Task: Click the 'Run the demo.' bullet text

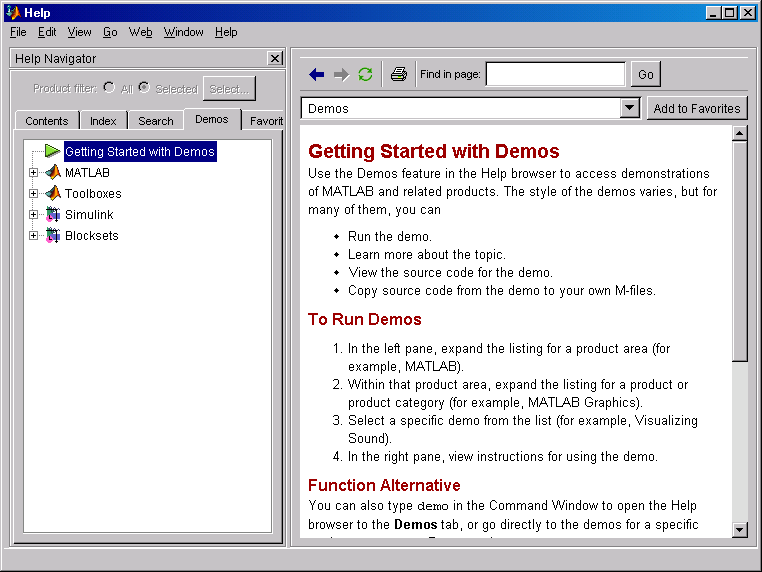Action: point(389,236)
